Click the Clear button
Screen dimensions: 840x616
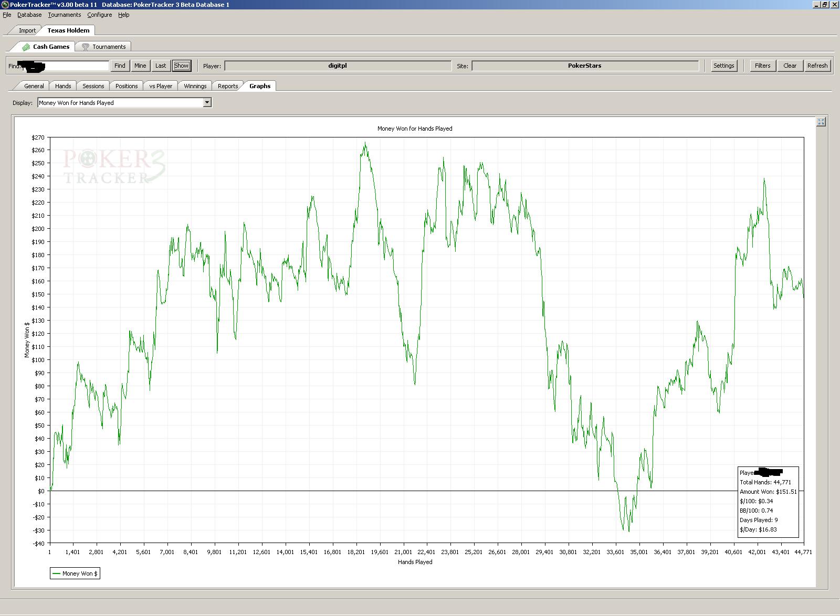pos(790,66)
